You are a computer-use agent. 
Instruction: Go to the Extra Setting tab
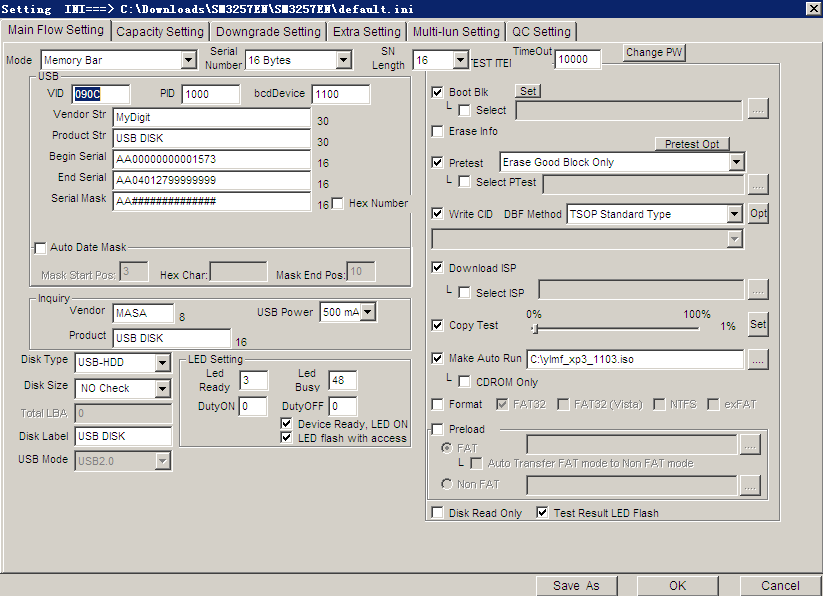366,31
